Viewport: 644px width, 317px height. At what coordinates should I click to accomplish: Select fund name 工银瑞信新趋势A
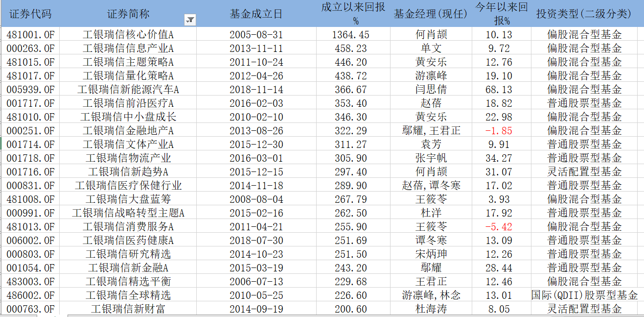(128, 171)
